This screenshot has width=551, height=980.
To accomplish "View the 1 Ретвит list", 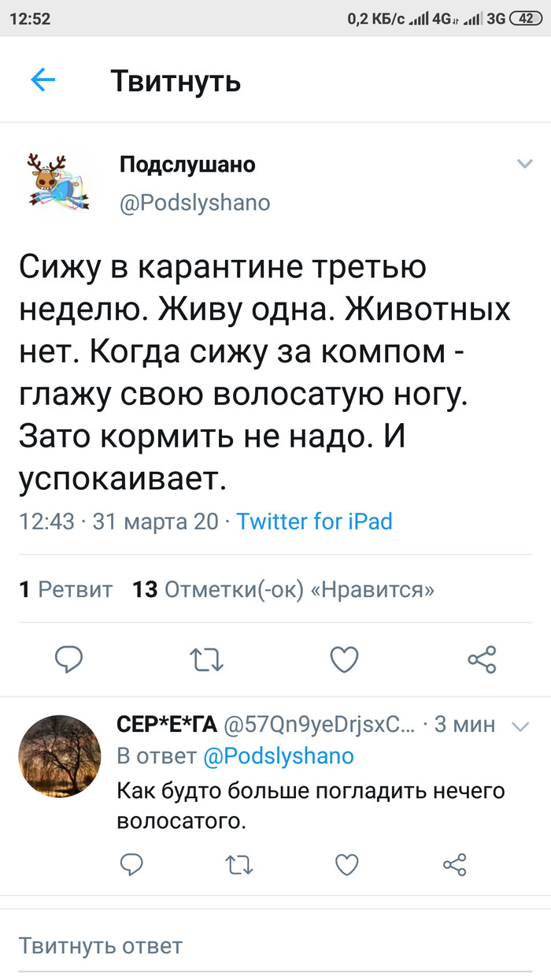I will point(66,589).
